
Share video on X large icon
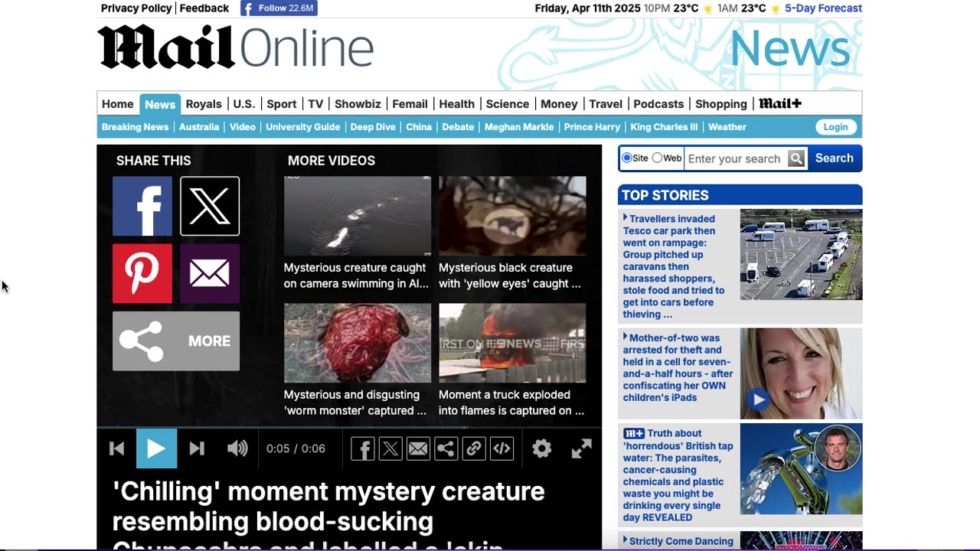[210, 206]
